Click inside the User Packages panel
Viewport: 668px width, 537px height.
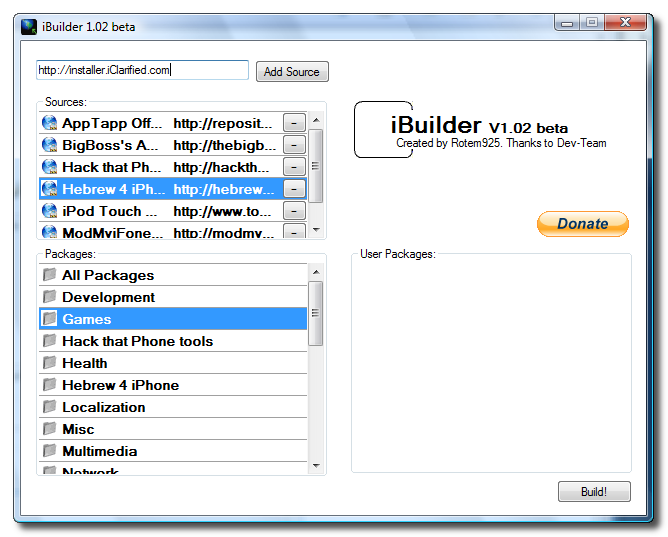491,365
